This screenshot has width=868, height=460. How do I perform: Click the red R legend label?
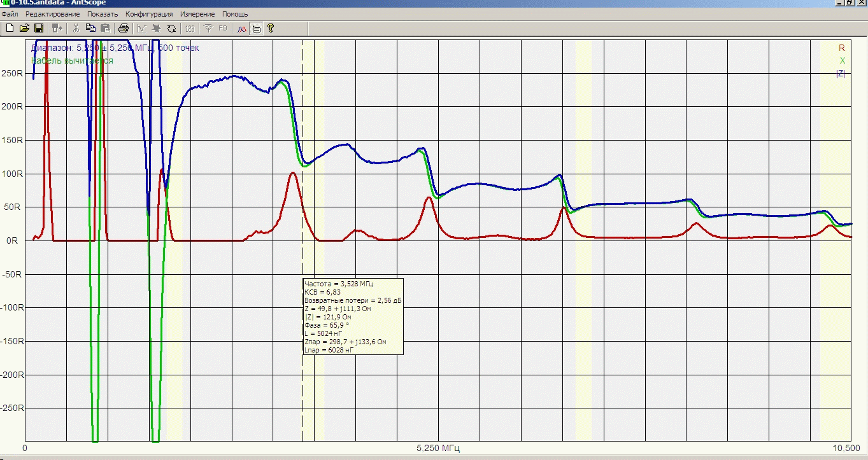[841, 48]
